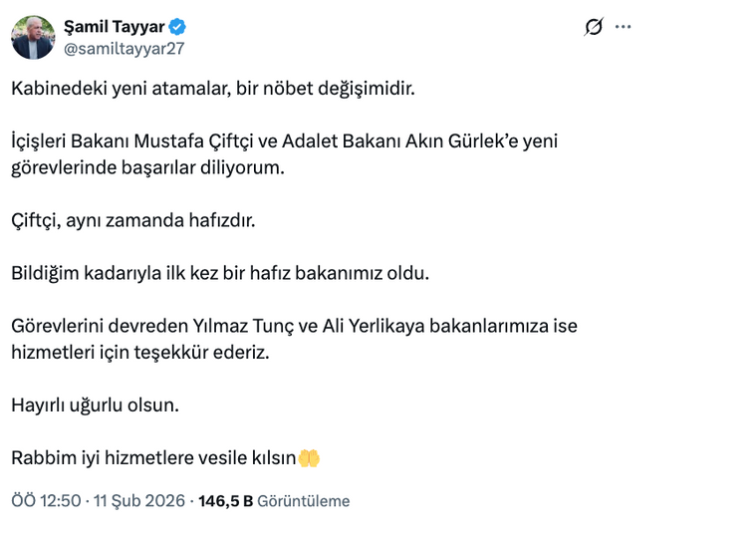Click the open hands emoji
Image resolution: width=756 pixels, height=538 pixels.
pos(310,458)
